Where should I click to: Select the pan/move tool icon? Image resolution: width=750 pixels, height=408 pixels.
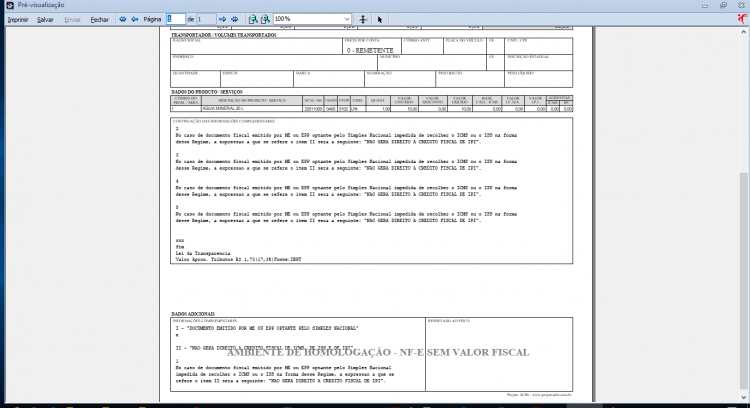363,19
